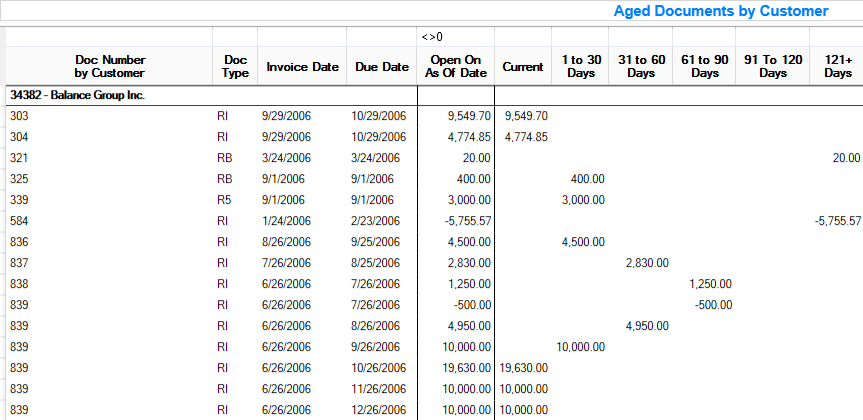Click the Open On As Of Date header
The height and width of the screenshot is (420, 863).
(x=455, y=66)
